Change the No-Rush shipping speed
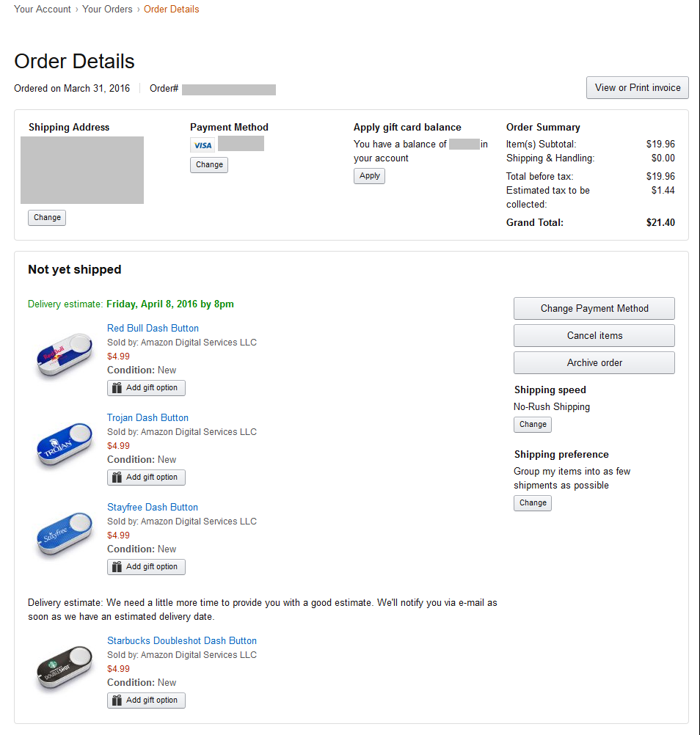This screenshot has height=735, width=700. (533, 425)
